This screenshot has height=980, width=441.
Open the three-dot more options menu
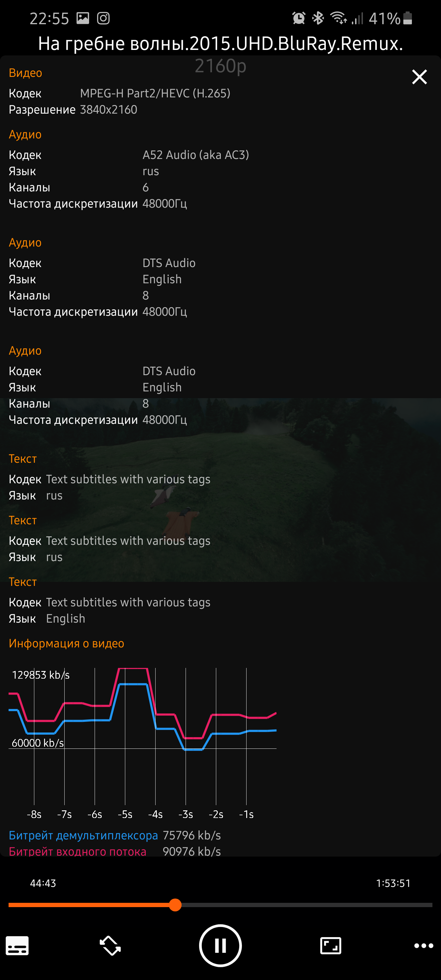tap(424, 945)
